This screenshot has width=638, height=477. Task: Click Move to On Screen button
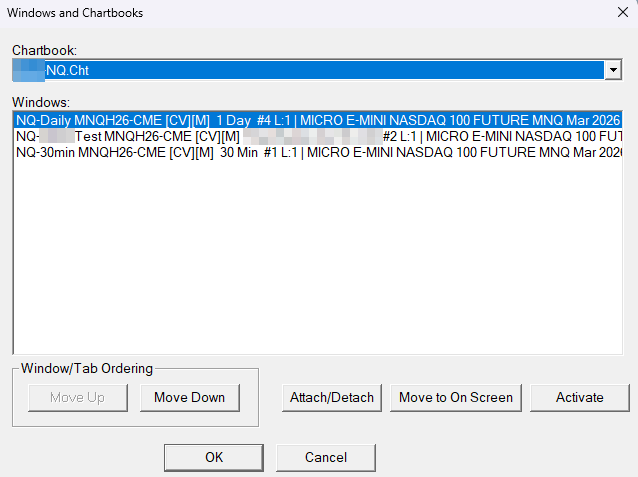456,397
